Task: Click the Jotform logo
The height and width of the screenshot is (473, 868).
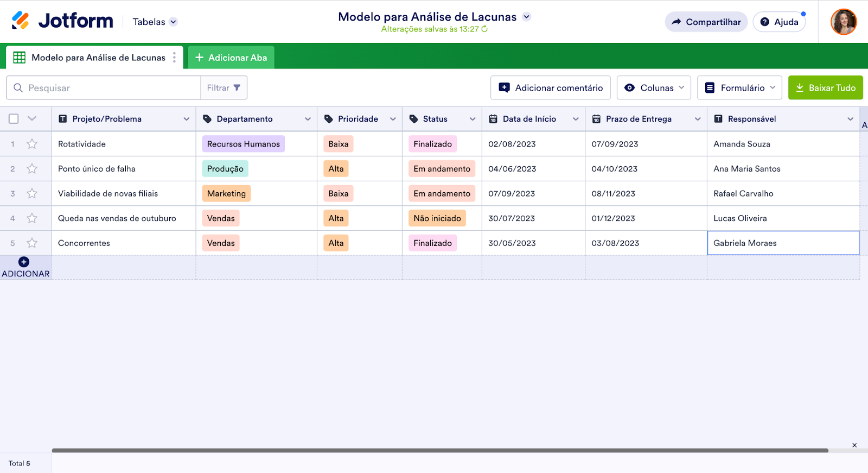Action: 62,21
